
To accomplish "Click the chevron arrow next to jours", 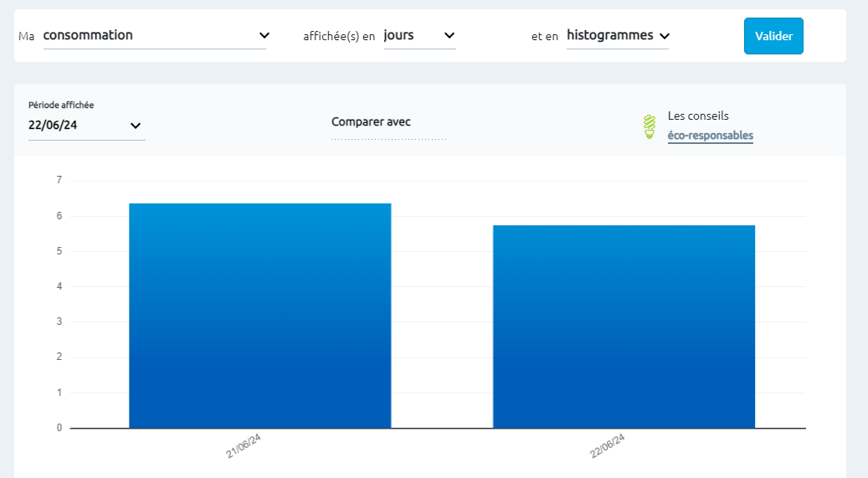I will 449,35.
